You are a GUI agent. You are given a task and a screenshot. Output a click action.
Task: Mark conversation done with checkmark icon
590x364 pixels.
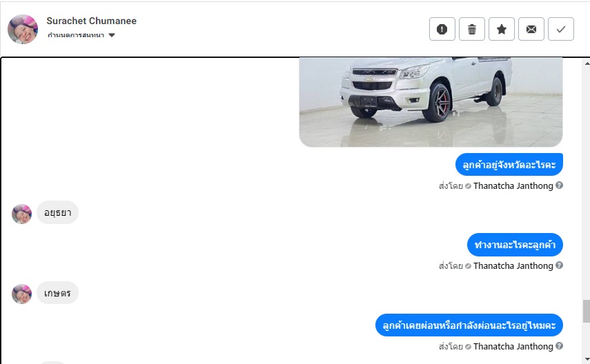[x=561, y=29]
